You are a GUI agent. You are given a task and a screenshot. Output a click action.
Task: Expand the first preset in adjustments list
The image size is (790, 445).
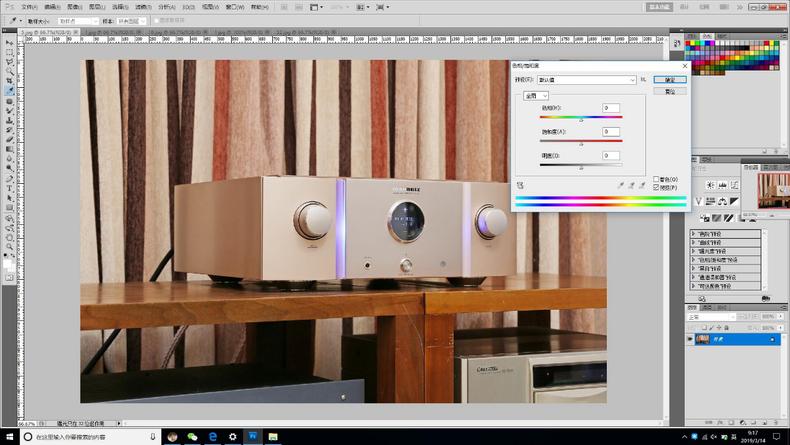[694, 234]
